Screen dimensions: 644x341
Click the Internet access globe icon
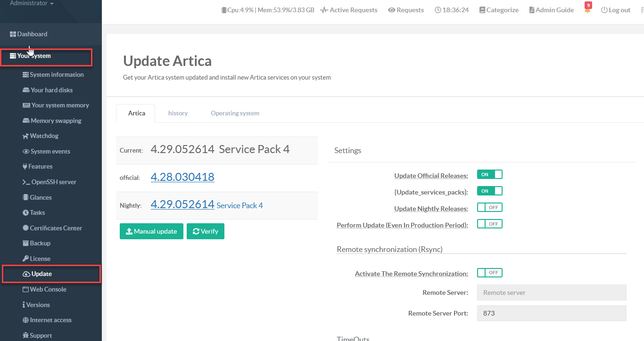click(x=26, y=320)
